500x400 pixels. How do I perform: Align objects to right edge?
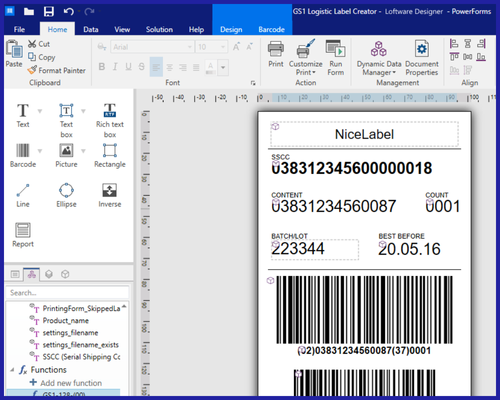481,44
